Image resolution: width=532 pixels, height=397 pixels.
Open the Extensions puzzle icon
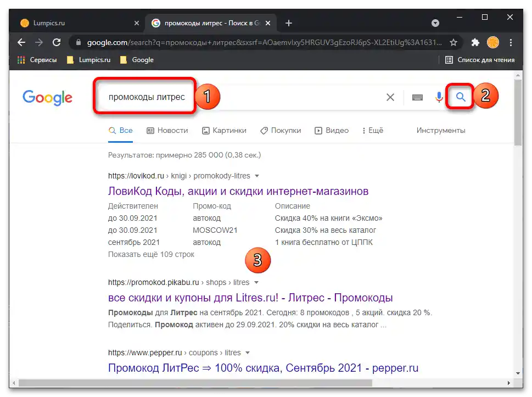475,42
